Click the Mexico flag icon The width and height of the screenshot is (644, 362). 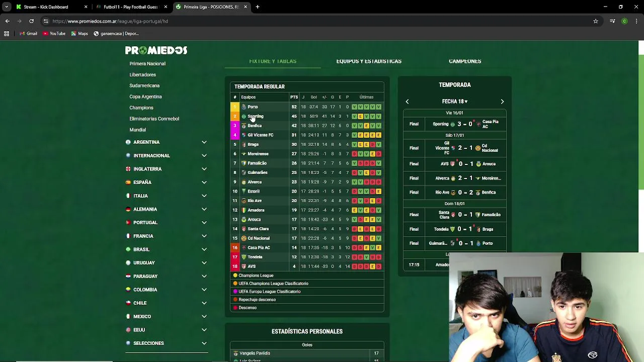pyautogui.click(x=128, y=316)
